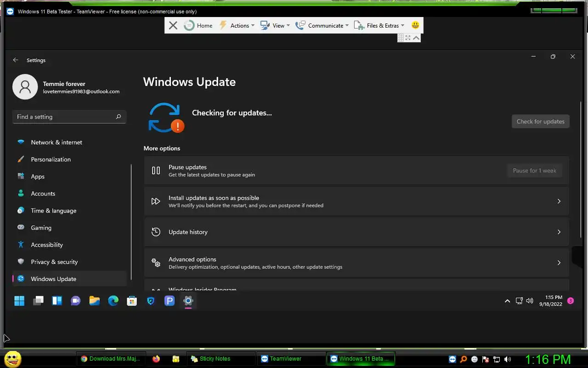588x368 pixels.
Task: Click the Update history clock icon
Action: (x=156, y=232)
